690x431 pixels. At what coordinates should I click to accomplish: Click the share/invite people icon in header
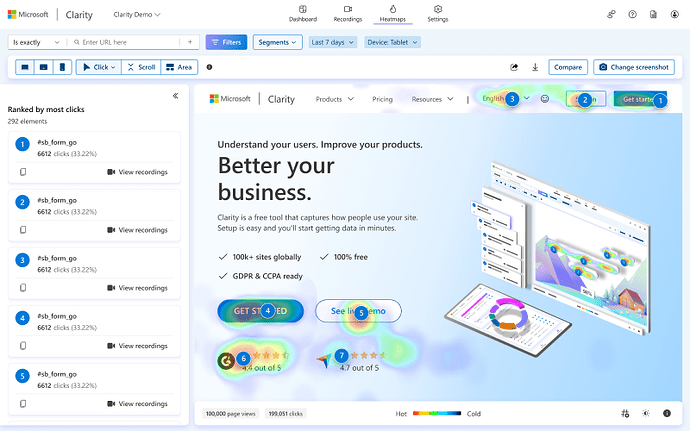[x=611, y=15]
